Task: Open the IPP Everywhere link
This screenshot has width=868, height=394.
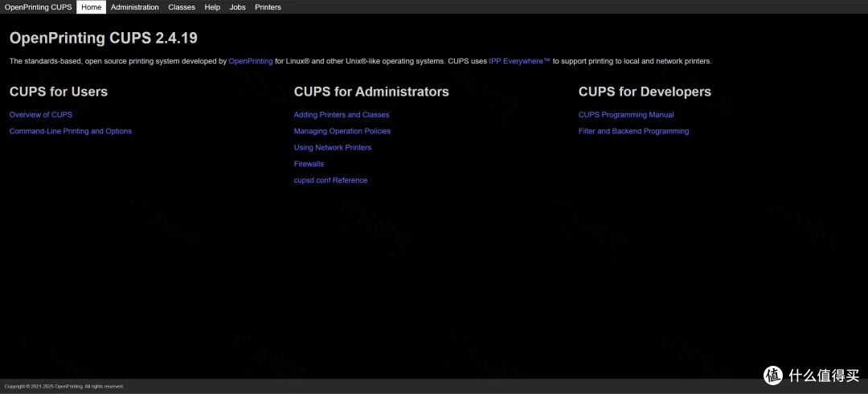Action: click(519, 61)
